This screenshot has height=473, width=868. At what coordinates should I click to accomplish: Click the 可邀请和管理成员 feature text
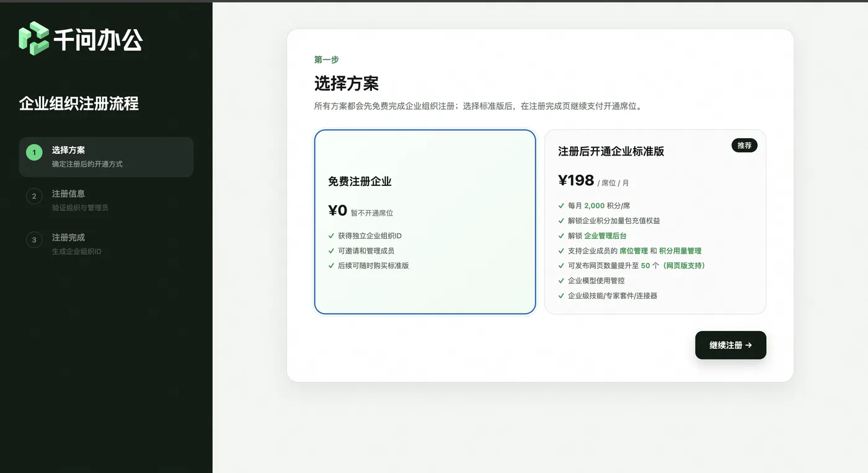click(x=366, y=250)
